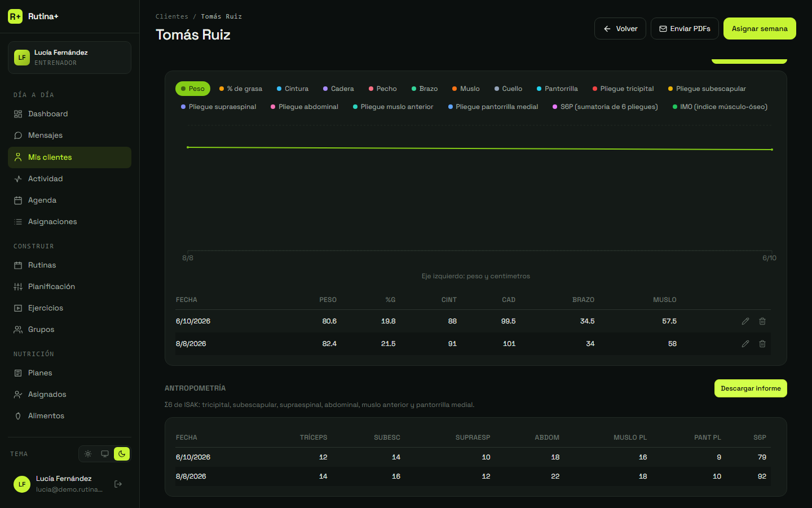This screenshot has height=508, width=812.
Task: Select system theme monitor icon
Action: (x=105, y=454)
